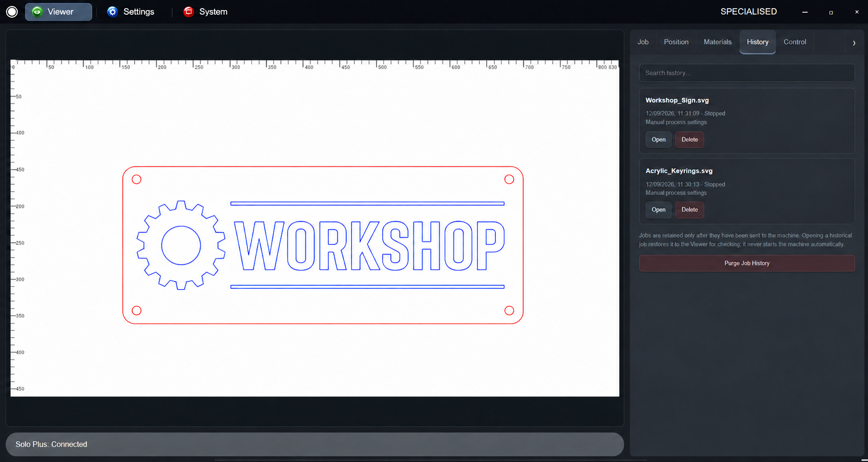Expand more tabs with the chevron arrow
Screen dimensions: 868x462
(x=854, y=43)
